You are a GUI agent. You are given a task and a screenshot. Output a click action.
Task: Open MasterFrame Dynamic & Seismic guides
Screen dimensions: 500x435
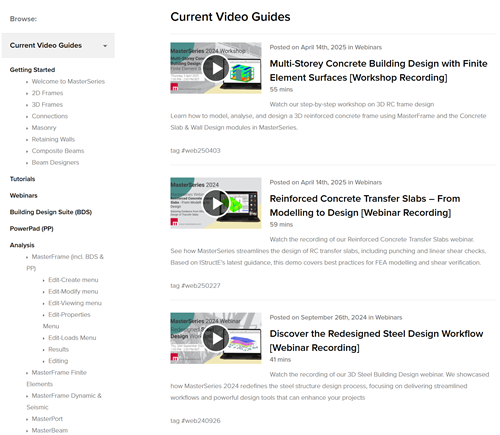(x=64, y=401)
